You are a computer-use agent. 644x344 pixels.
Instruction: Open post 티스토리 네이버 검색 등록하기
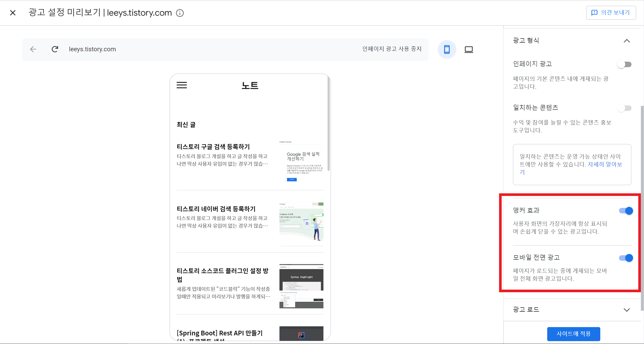[x=216, y=209]
